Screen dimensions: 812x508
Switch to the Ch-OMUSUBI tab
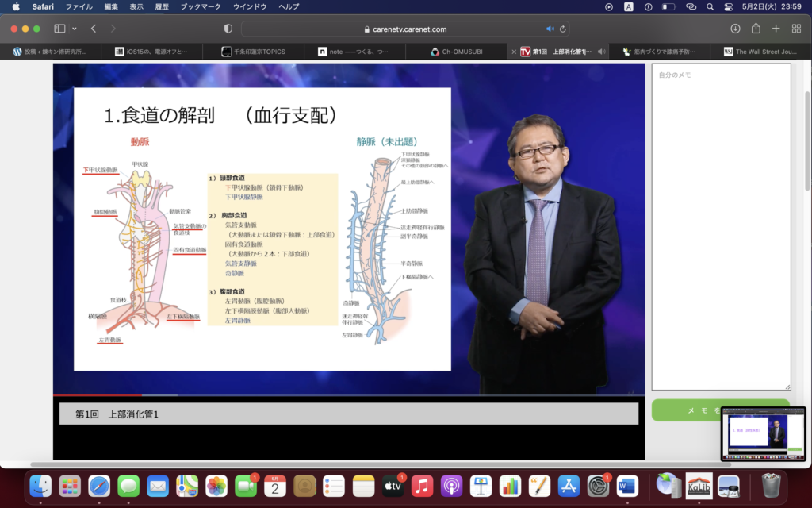tap(456, 52)
